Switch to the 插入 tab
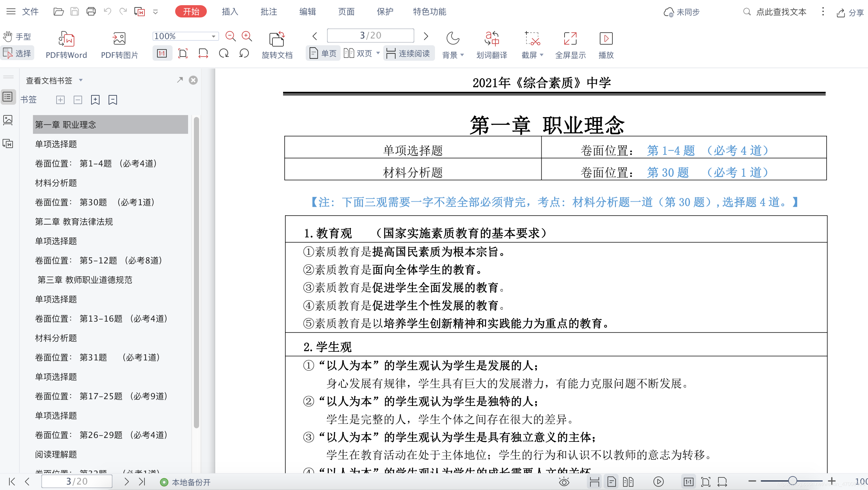 [230, 12]
